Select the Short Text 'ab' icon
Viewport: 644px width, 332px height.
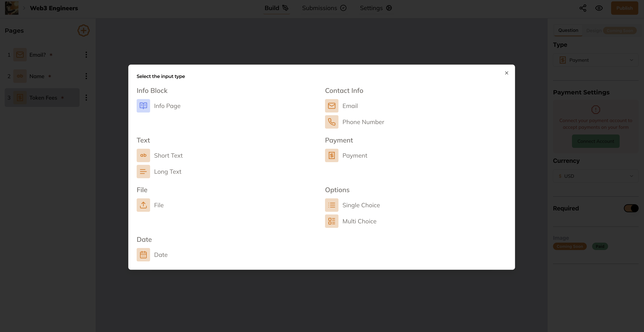tap(143, 155)
